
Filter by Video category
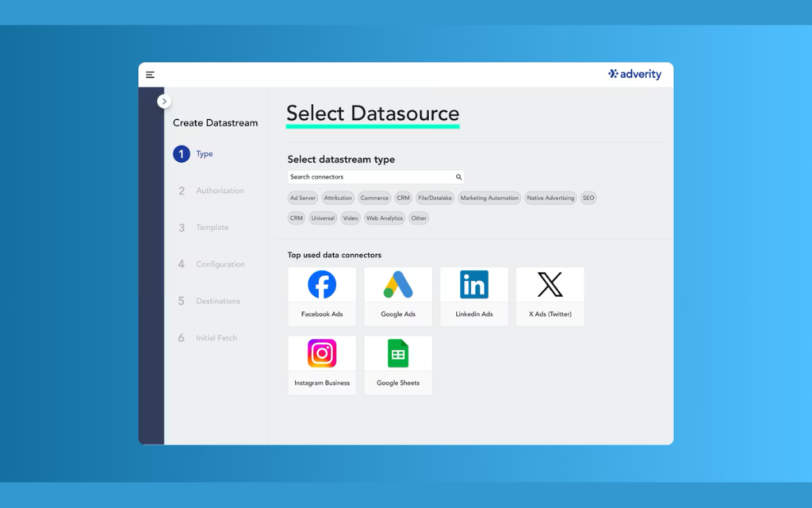(350, 218)
